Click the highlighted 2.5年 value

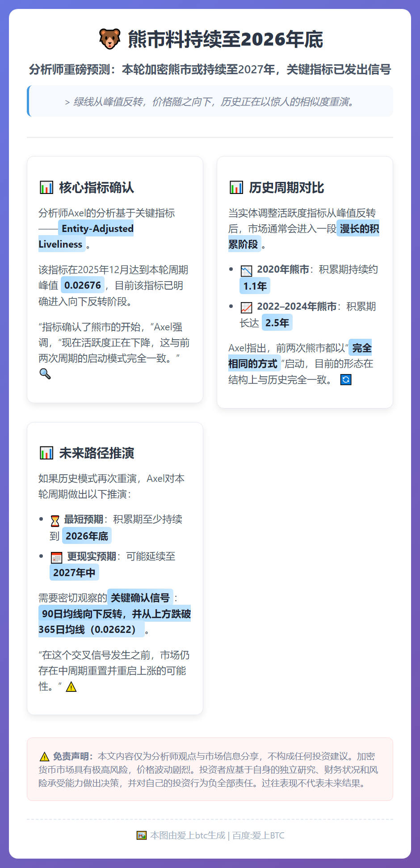click(x=277, y=322)
